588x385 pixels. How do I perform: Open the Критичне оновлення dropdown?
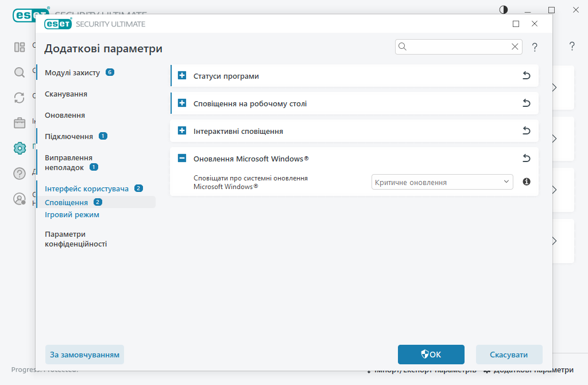(442, 182)
